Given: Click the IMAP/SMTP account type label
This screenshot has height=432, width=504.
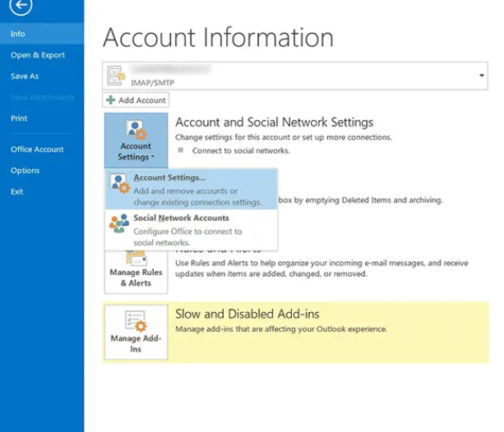Looking at the screenshot, I should 152,83.
